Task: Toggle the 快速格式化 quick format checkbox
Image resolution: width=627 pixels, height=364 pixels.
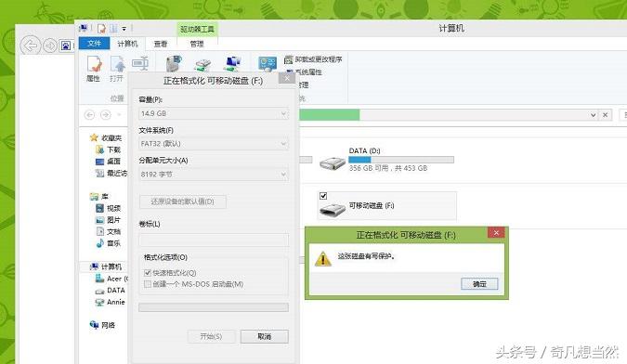Action: click(148, 273)
